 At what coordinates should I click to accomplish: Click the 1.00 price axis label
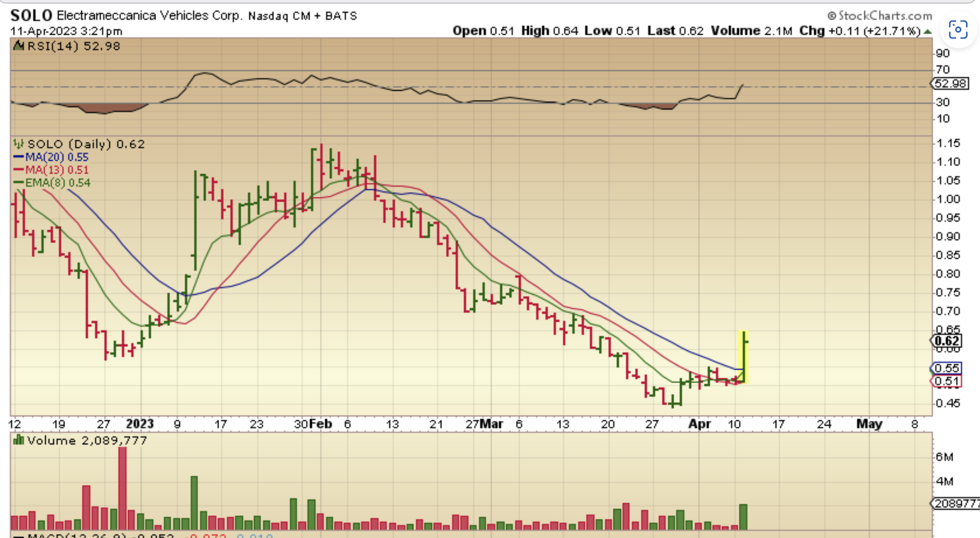pos(948,199)
